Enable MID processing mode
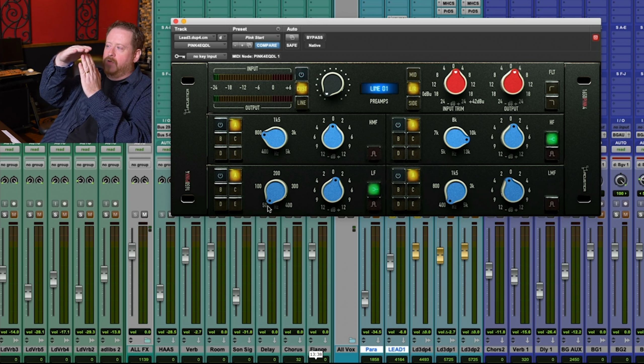Viewport: 644px width, 364px height. coord(413,75)
